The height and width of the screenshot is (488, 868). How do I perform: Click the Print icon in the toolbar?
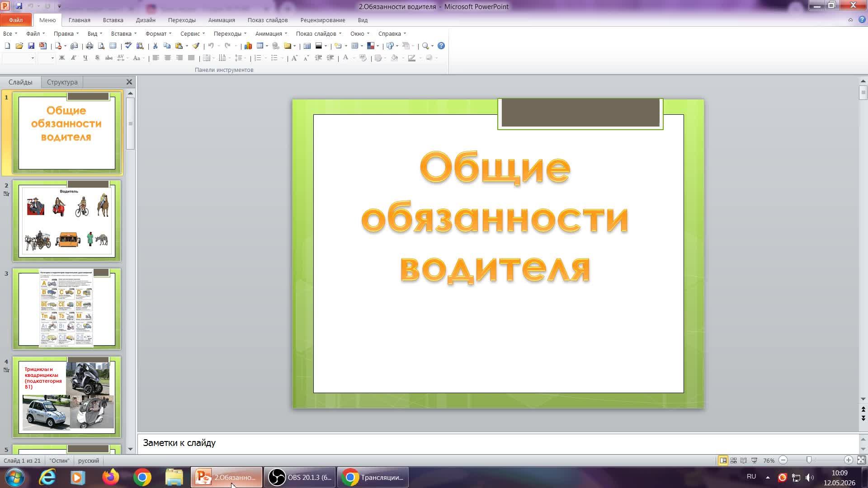(90, 46)
